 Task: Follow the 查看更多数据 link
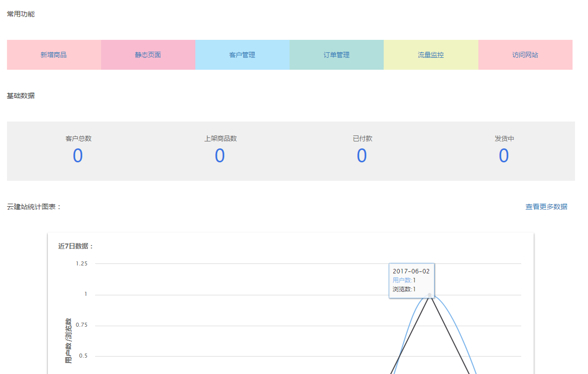[x=546, y=207]
